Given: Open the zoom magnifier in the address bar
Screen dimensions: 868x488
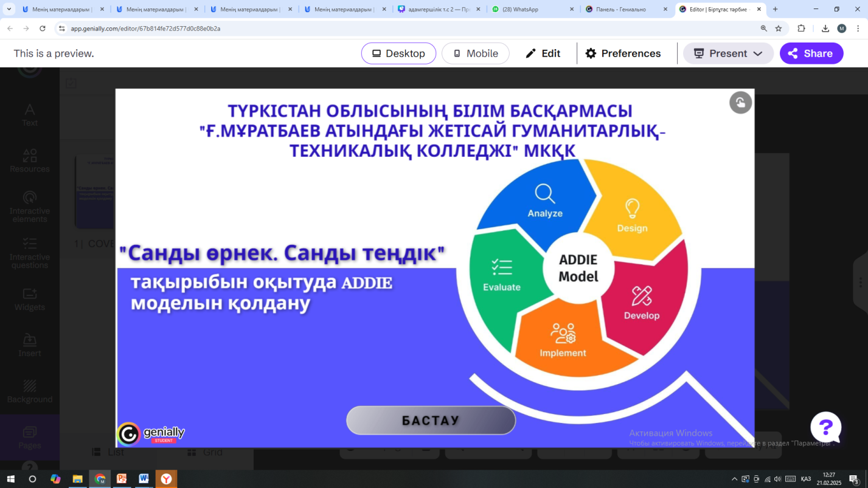Looking at the screenshot, I should pos(763,29).
